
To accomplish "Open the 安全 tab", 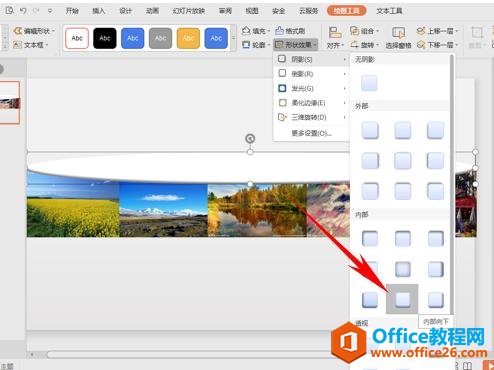I will pos(278,11).
